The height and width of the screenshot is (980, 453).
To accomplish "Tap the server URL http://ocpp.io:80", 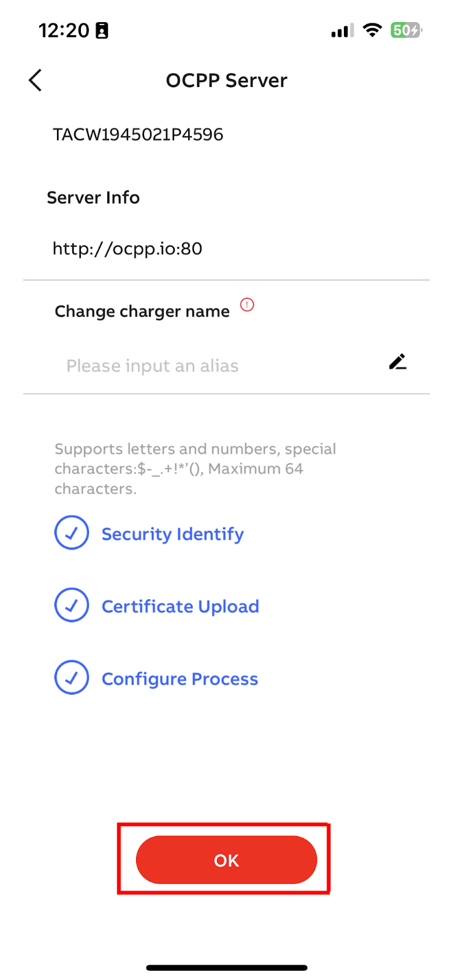I will (x=128, y=249).
